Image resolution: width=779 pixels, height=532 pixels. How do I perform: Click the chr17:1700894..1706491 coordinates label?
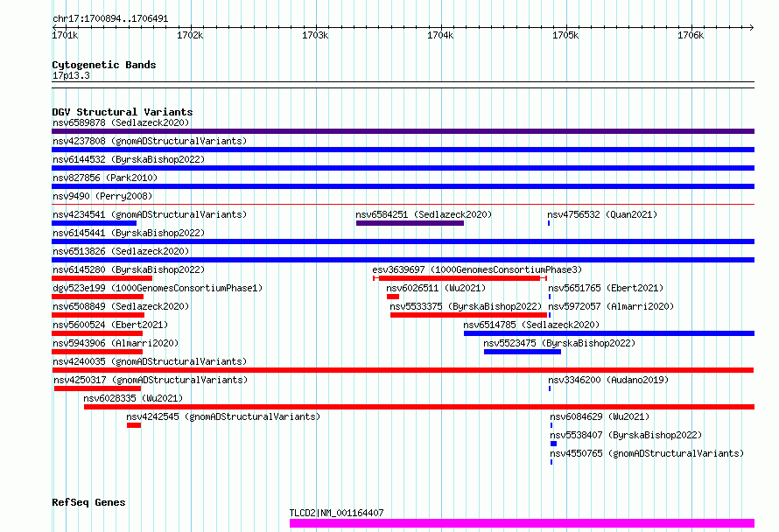pyautogui.click(x=110, y=19)
